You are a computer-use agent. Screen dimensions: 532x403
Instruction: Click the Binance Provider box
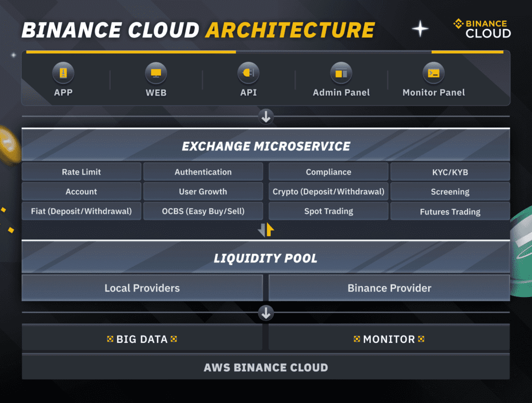pos(389,288)
